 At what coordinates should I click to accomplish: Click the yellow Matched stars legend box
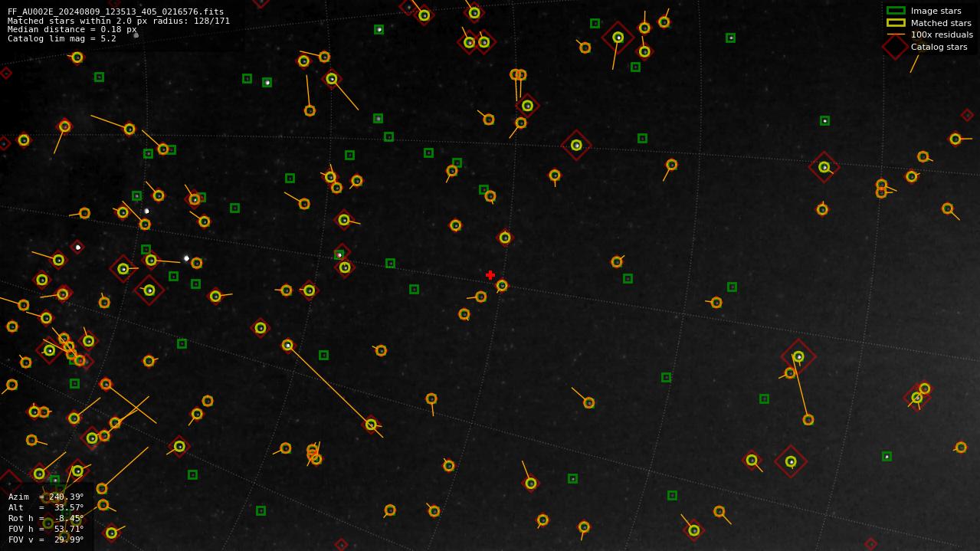(896, 23)
